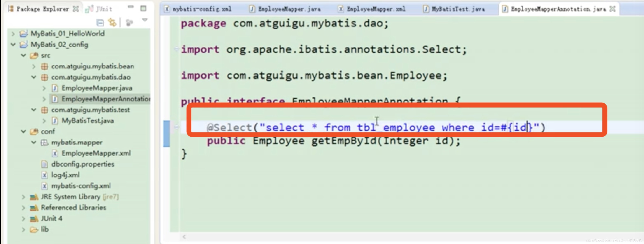Click JRE System Library icon

tap(34, 197)
